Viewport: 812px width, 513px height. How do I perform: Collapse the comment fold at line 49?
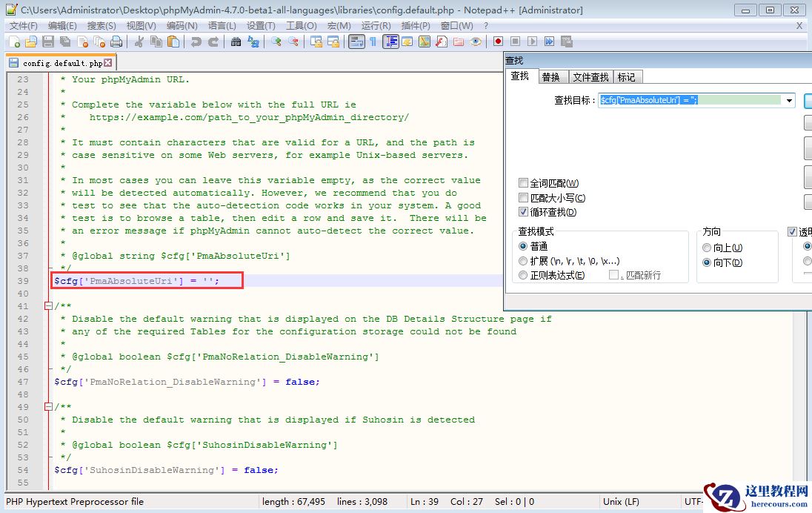(x=48, y=407)
